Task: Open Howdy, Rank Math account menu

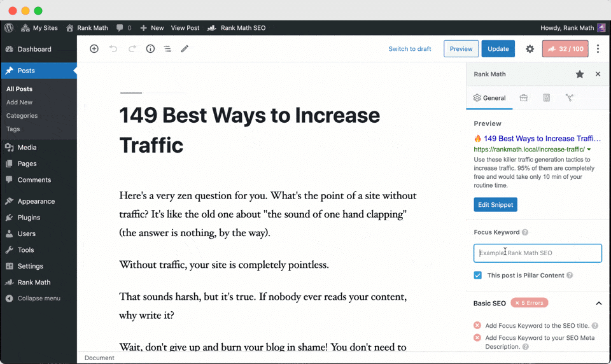Action: pyautogui.click(x=573, y=27)
